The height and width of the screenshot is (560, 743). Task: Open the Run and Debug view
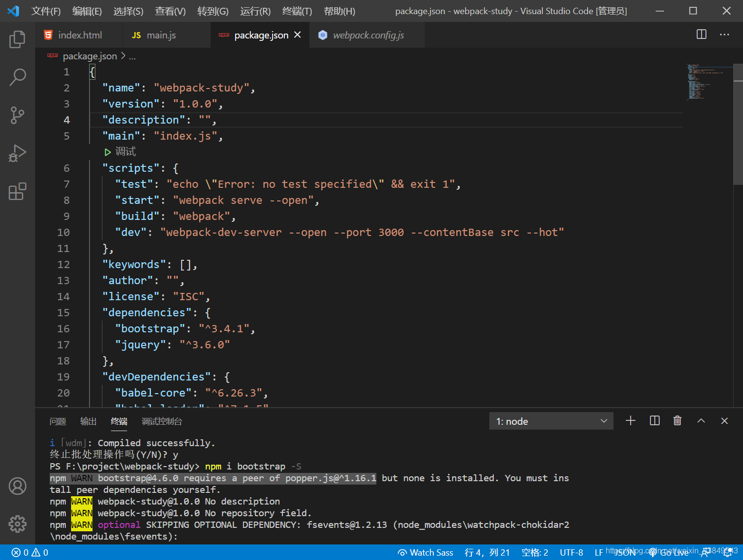17,153
